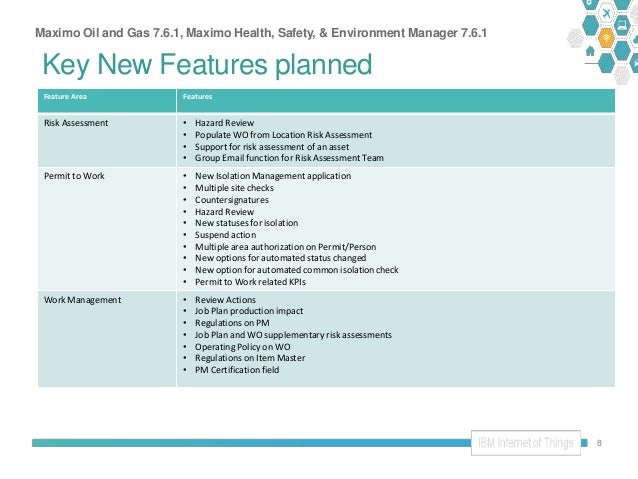This screenshot has height=479, width=638.
Task: Click the "Countersignatures" bullet
Action: coord(232,200)
